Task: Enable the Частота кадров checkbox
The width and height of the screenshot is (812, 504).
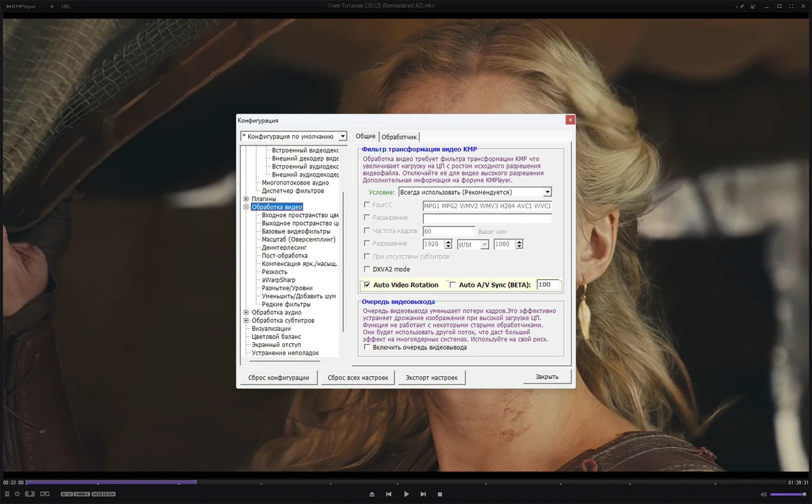Action: point(367,231)
